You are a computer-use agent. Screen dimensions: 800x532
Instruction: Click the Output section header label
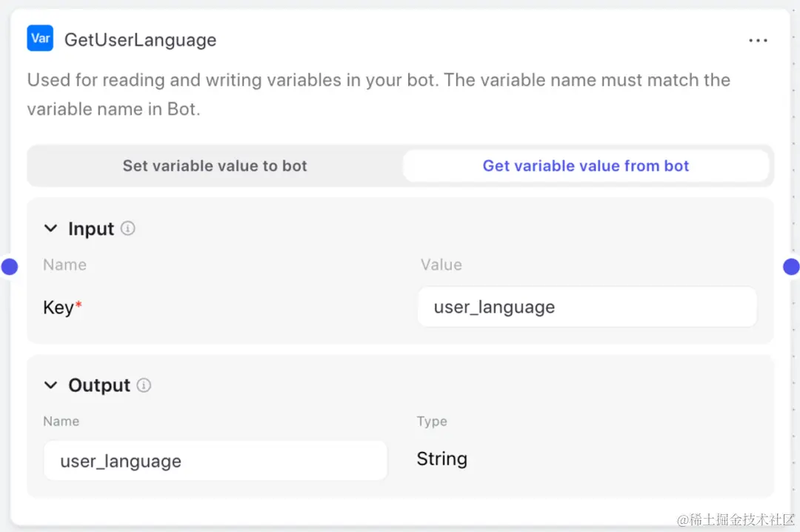[x=99, y=385]
